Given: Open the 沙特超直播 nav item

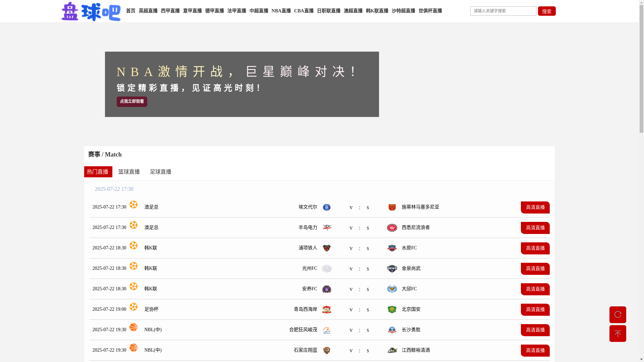Looking at the screenshot, I should click(x=403, y=11).
